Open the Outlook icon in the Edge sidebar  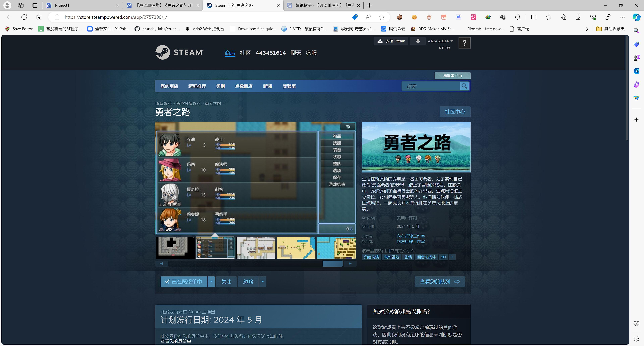coord(636,71)
